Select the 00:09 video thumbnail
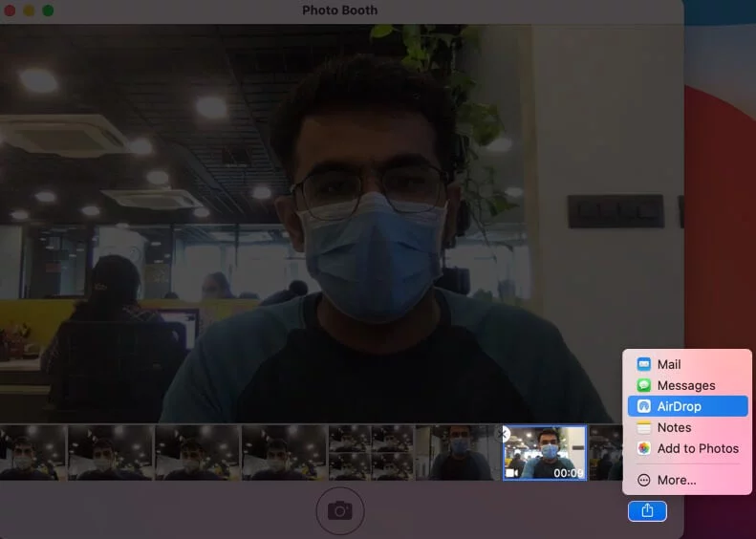The image size is (756, 539). (545, 453)
